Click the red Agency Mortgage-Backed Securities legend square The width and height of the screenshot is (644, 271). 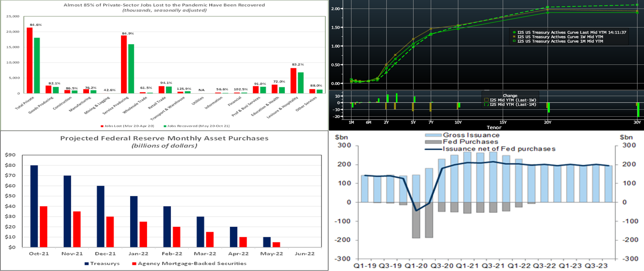click(x=134, y=263)
